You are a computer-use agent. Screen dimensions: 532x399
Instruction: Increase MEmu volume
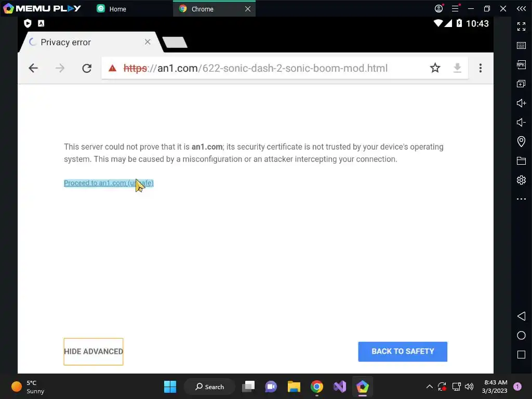[521, 103]
